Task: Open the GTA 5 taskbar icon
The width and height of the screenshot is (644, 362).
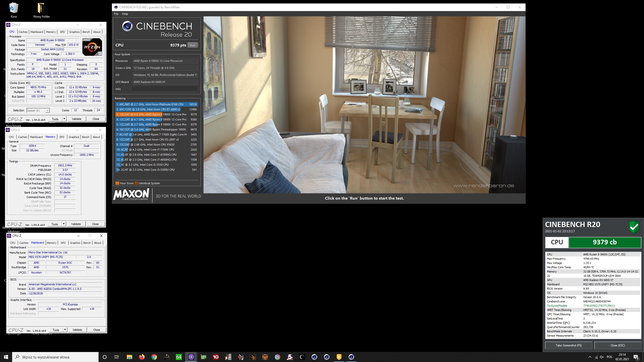Action: 290,357
